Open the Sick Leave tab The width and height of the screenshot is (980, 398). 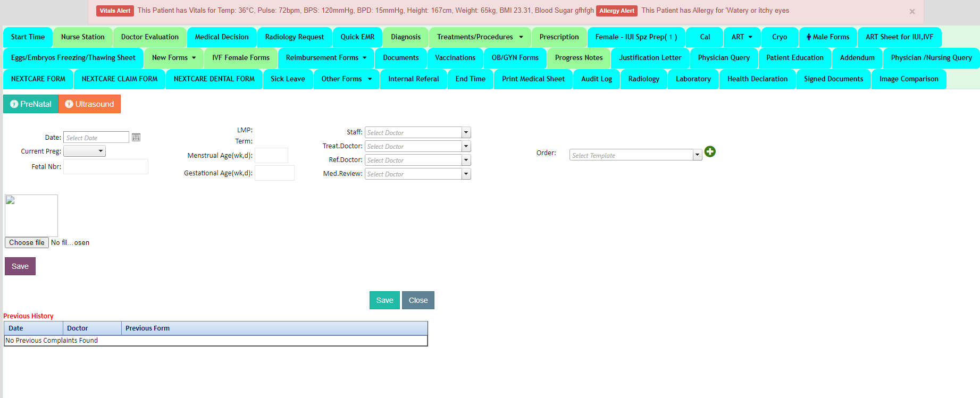(x=288, y=79)
